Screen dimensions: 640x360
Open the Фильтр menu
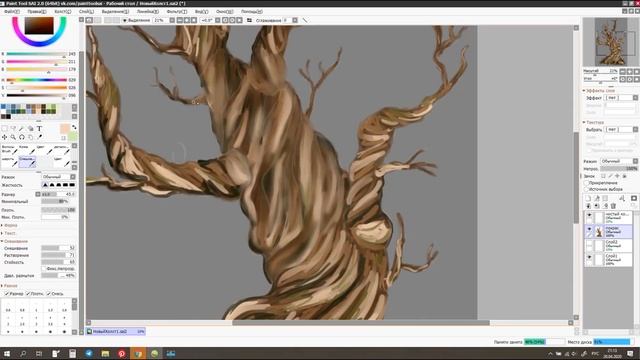coord(177,11)
